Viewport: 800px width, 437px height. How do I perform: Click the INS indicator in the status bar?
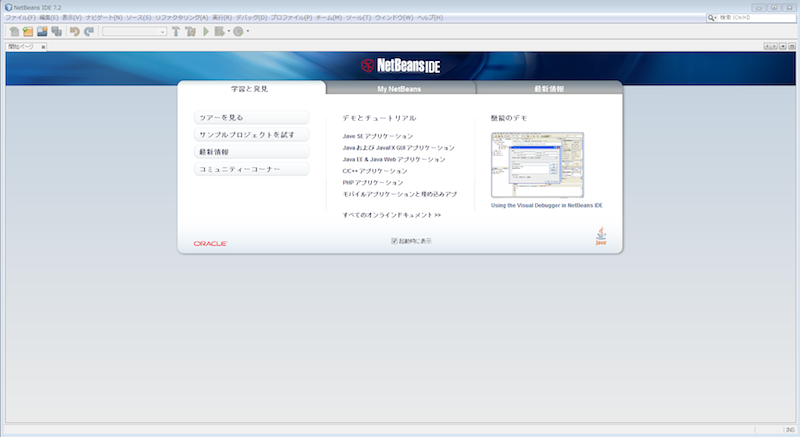(x=790, y=430)
